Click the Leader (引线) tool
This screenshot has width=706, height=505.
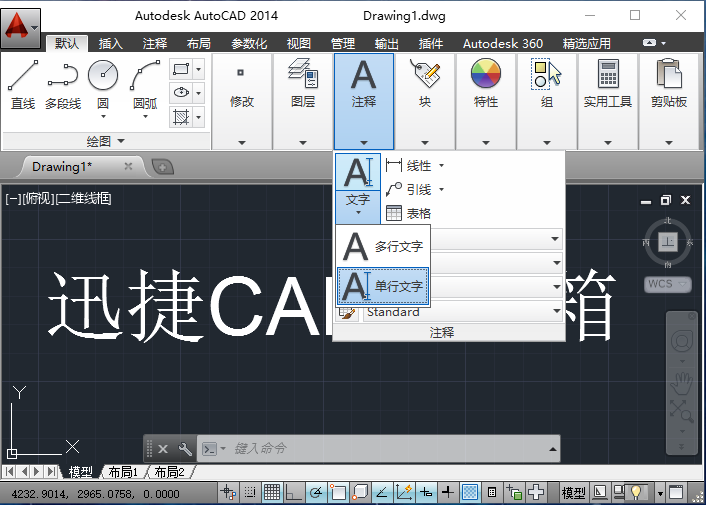click(x=409, y=189)
